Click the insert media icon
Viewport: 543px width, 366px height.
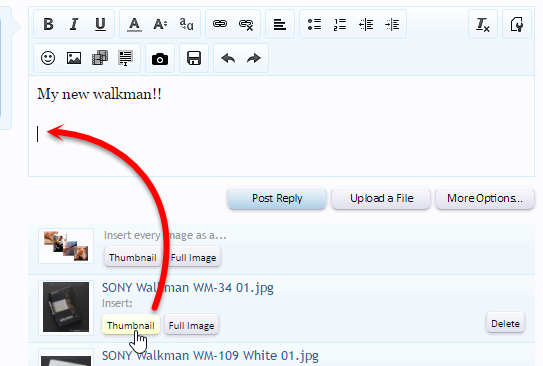[100, 58]
